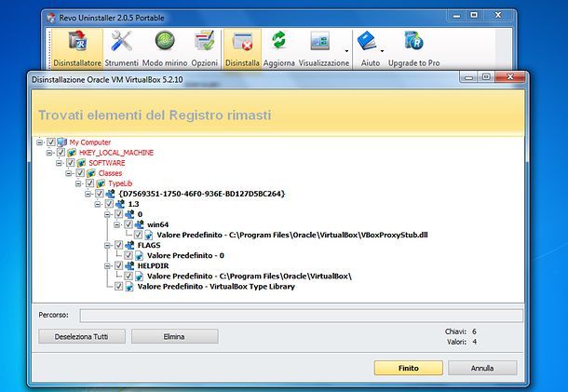Uncheck win64 key checkbox
The height and width of the screenshot is (392, 568).
pyautogui.click(x=128, y=224)
